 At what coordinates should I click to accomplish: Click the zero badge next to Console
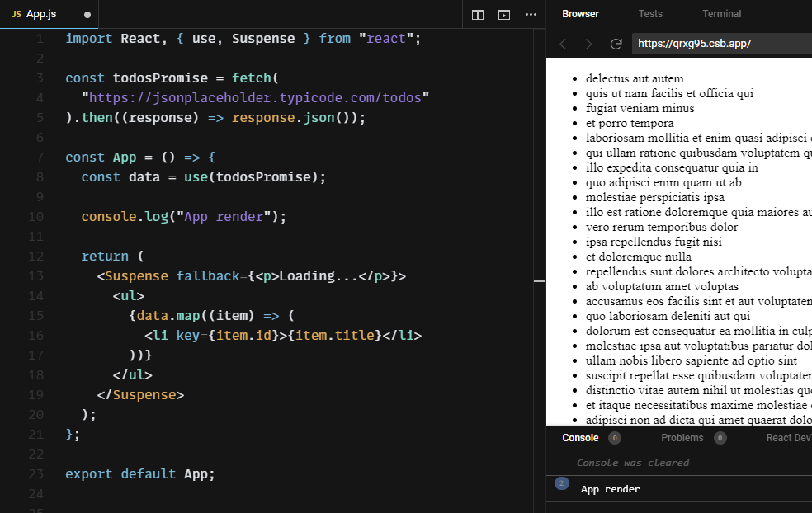pos(613,438)
